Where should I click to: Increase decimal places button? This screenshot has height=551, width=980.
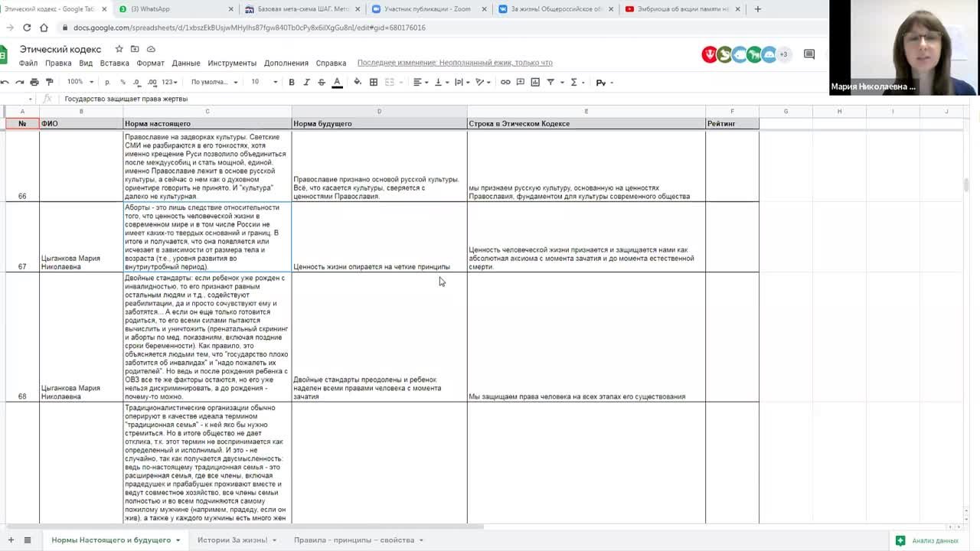(x=152, y=82)
